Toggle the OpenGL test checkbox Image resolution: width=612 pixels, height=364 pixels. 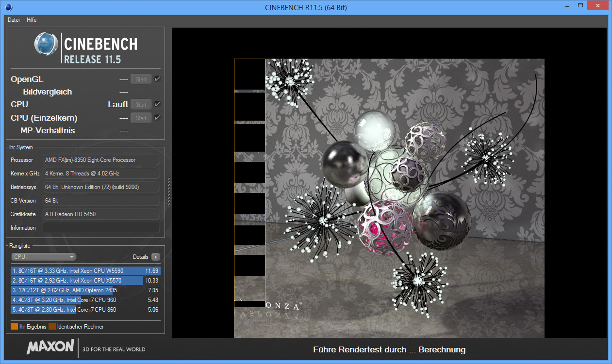157,79
